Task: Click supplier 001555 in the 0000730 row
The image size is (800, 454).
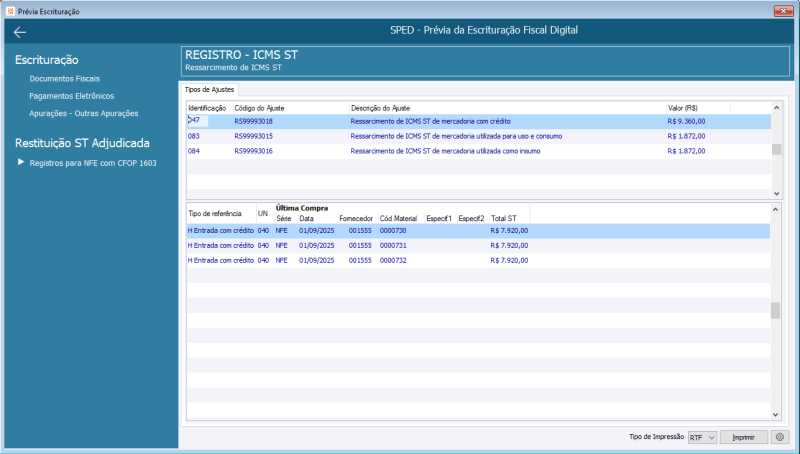Action: pos(360,231)
